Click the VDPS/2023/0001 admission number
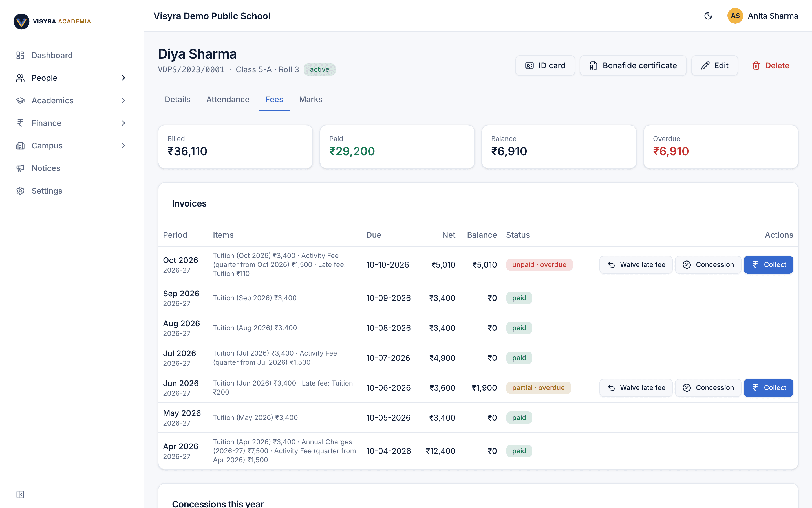This screenshot has height=508, width=812. coord(191,69)
